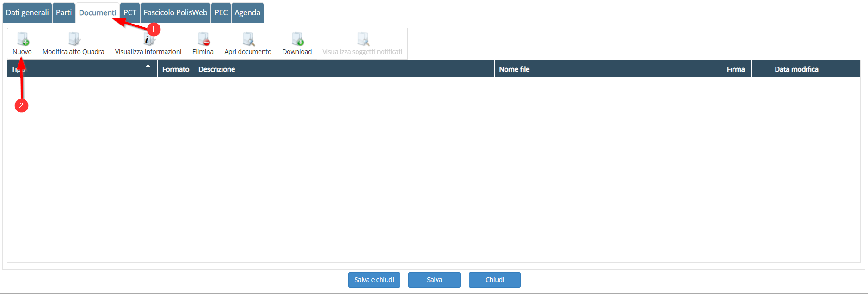The image size is (868, 294).
Task: Hit the Download toolbar icon
Action: coord(297,40)
